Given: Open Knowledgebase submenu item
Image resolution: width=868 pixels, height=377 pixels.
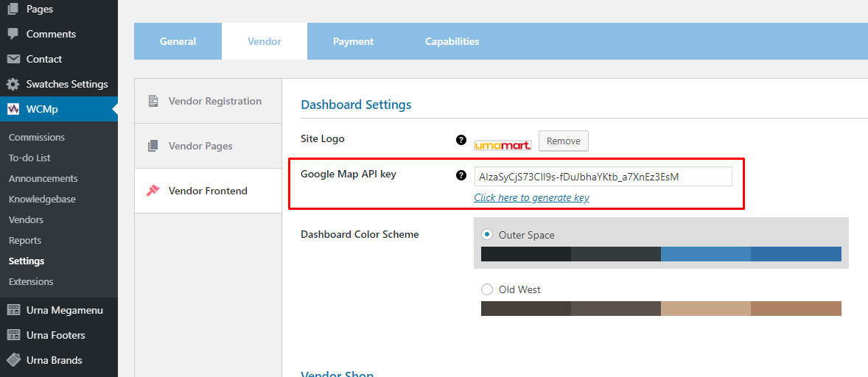Looking at the screenshot, I should [42, 199].
